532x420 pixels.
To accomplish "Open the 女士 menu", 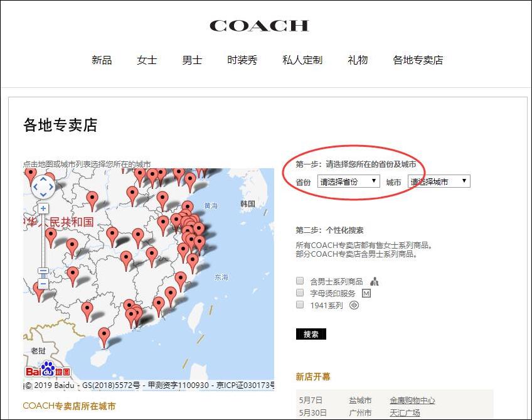I will tap(147, 60).
